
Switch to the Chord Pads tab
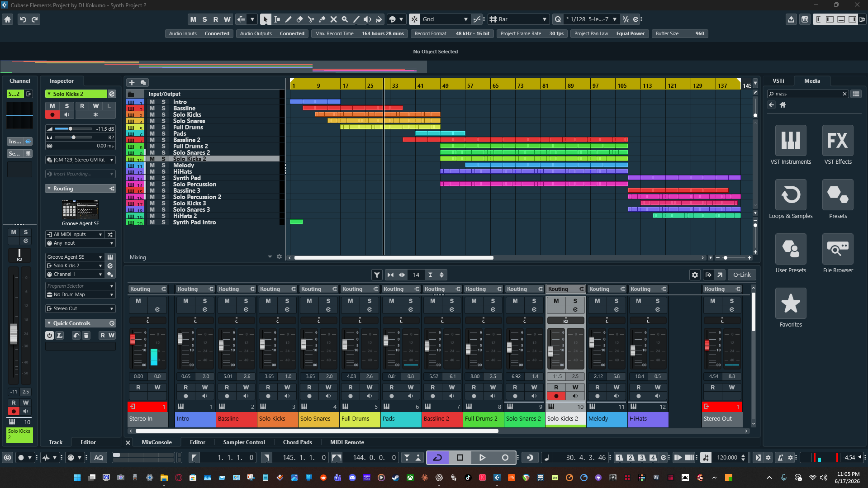coord(297,442)
